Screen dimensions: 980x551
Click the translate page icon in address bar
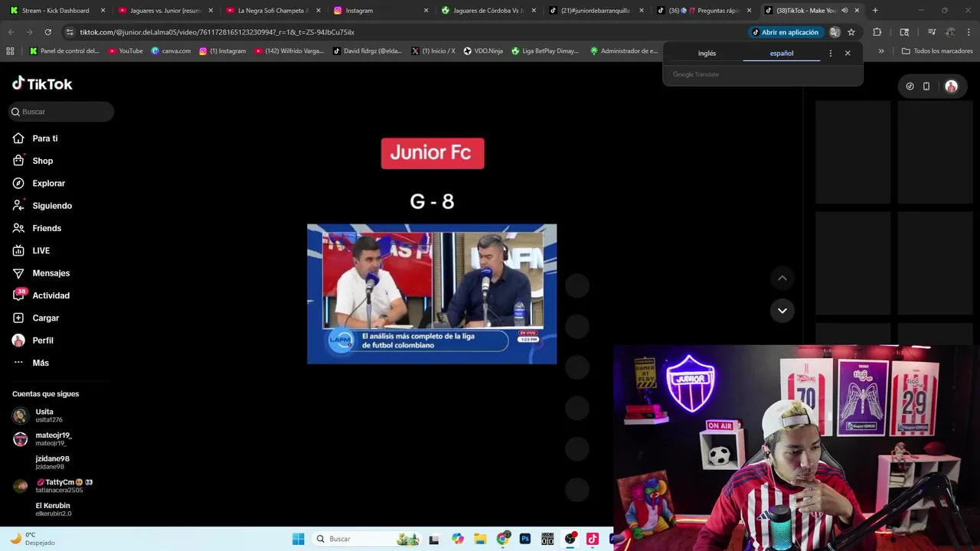pyautogui.click(x=835, y=32)
